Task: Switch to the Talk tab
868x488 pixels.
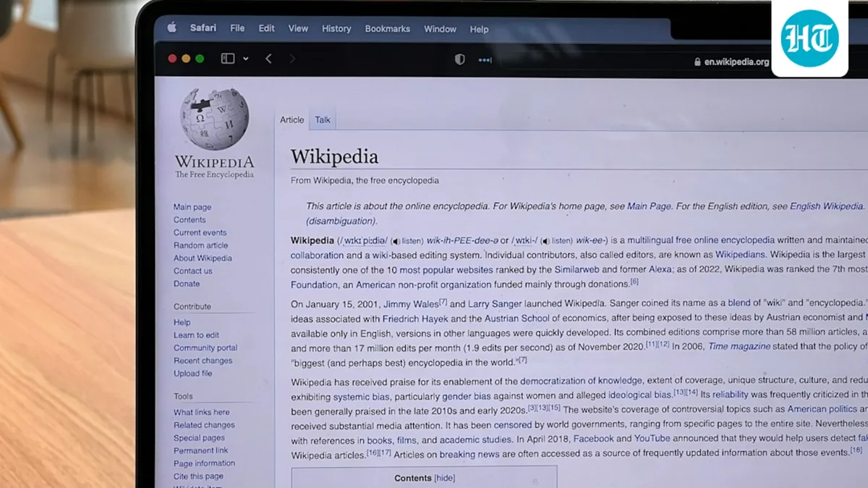Action: (x=323, y=120)
